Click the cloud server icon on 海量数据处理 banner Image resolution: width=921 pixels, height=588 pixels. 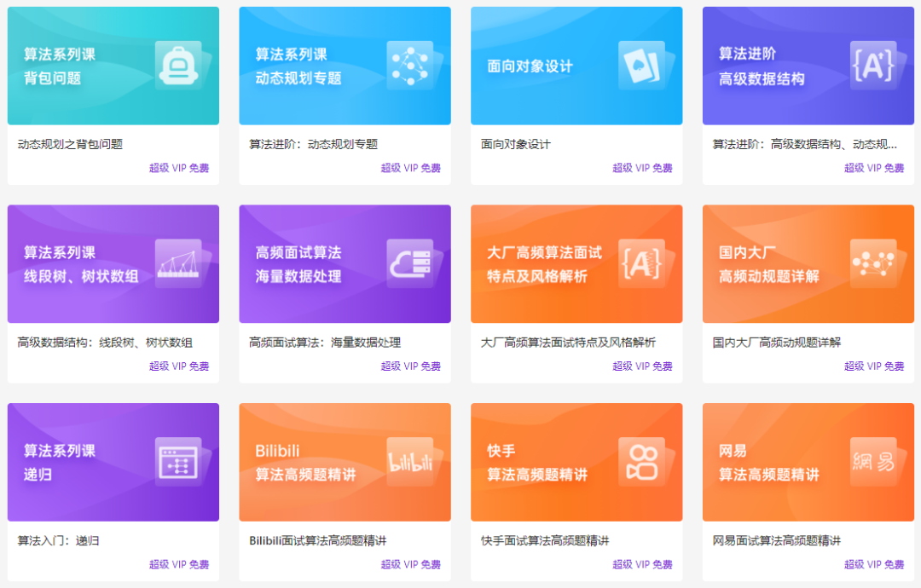410,263
